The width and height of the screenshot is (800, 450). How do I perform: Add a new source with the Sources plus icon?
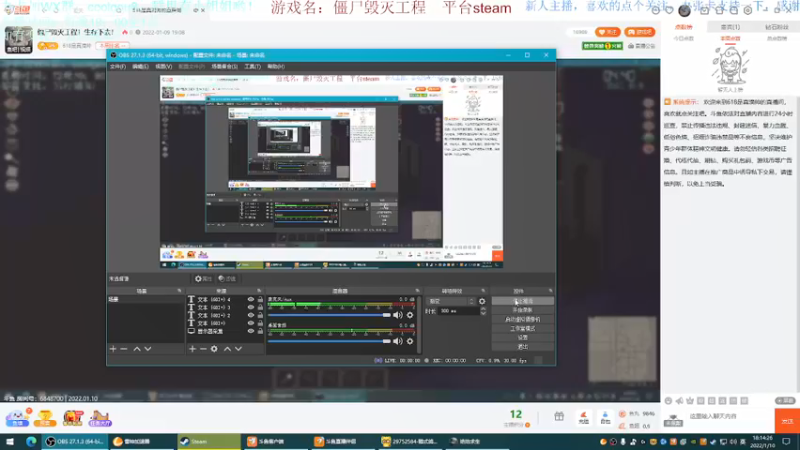tap(192, 349)
